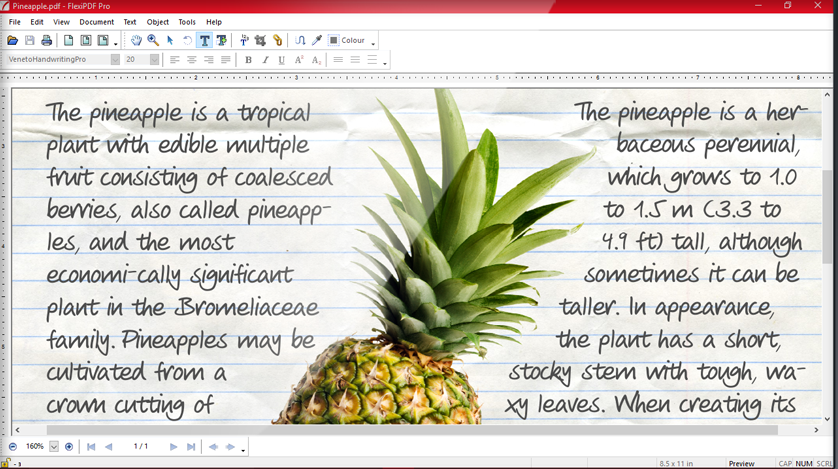
Task: Select the Text Plus tool
Action: (221, 40)
